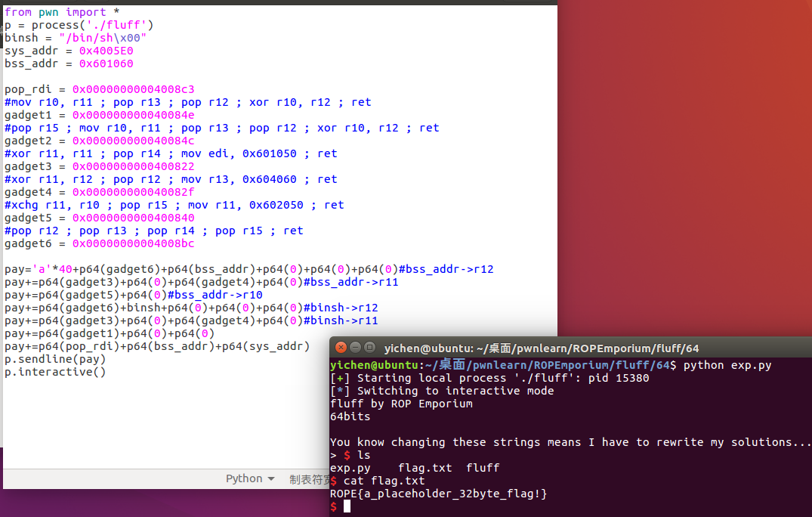812x517 pixels.
Task: Click '64bits' terminal output line
Action: pos(350,417)
